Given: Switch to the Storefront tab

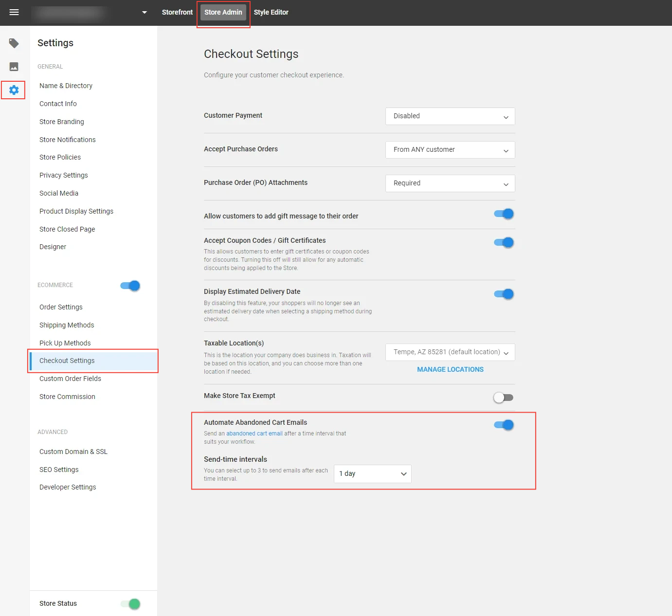Looking at the screenshot, I should tap(177, 12).
